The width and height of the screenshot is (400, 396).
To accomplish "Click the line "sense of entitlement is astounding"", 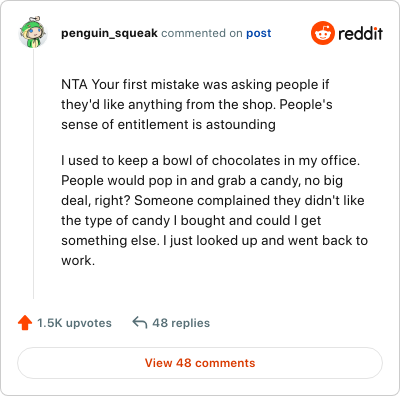I will pyautogui.click(x=168, y=125).
